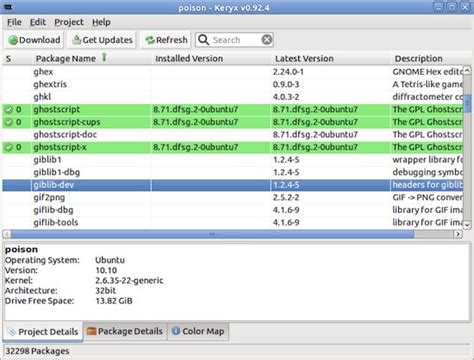Click the installed status icon for ghostscript-x
Image resolution: width=474 pixels, height=360 pixels.
(x=9, y=147)
